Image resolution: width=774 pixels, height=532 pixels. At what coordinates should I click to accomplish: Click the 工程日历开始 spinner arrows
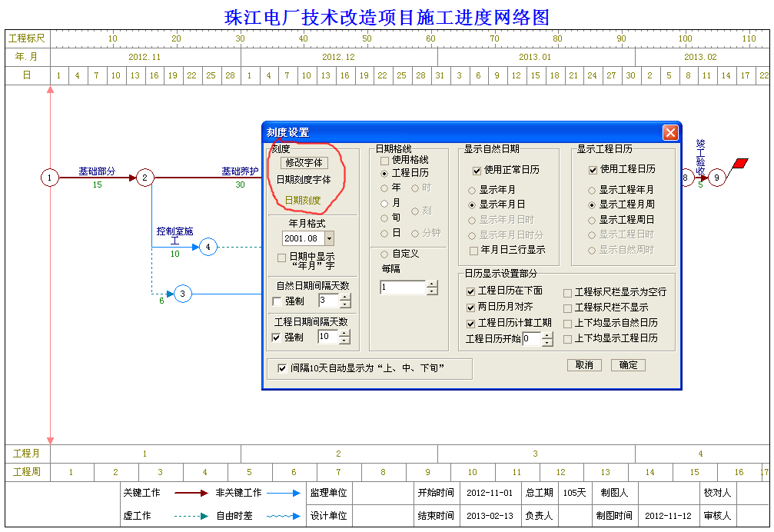click(x=547, y=338)
